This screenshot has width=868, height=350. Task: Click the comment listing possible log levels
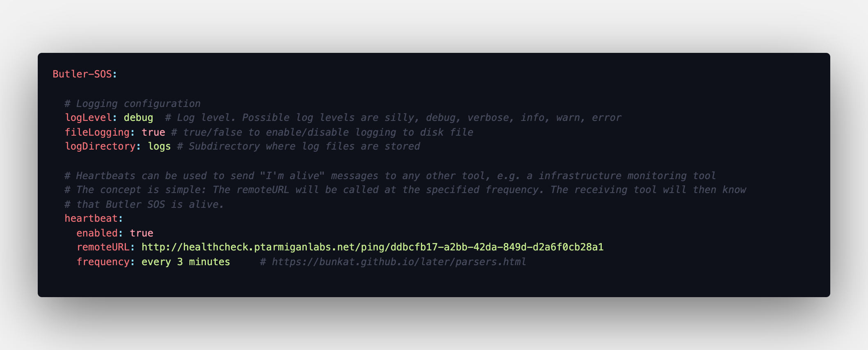point(393,118)
